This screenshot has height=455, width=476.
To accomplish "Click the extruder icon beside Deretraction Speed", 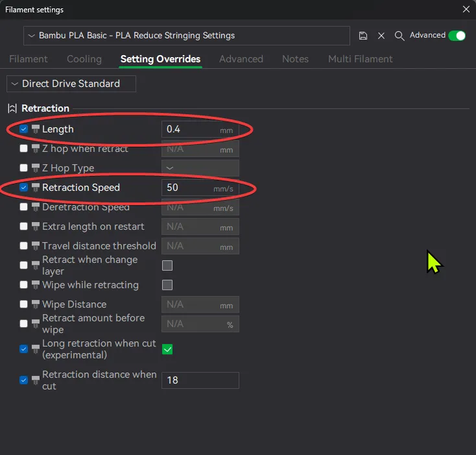I will pos(36,207).
